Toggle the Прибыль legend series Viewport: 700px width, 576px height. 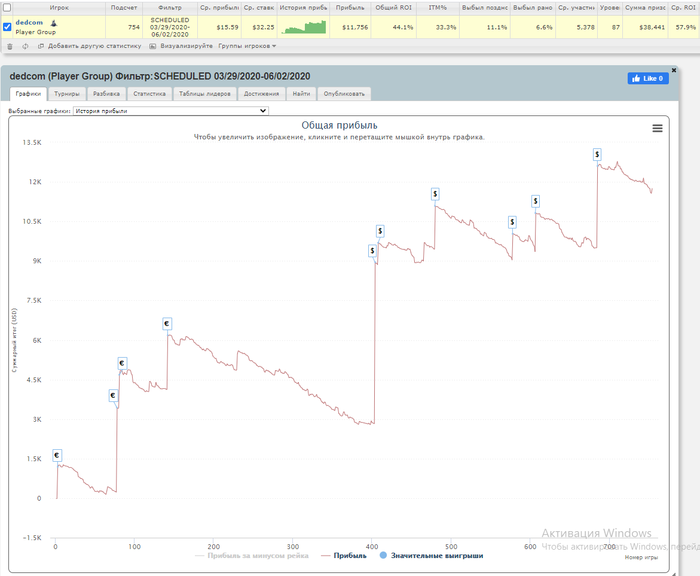[344, 556]
